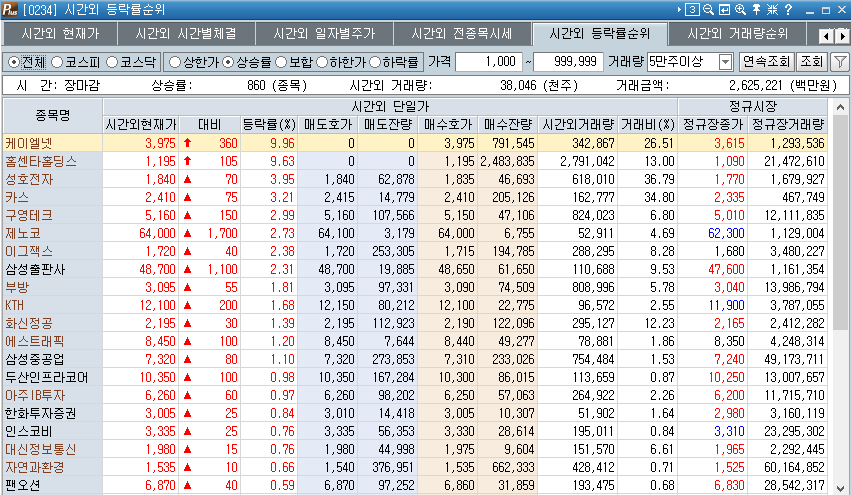Select the 제노코 stock name
The height and width of the screenshot is (495, 851).
[x=23, y=233]
